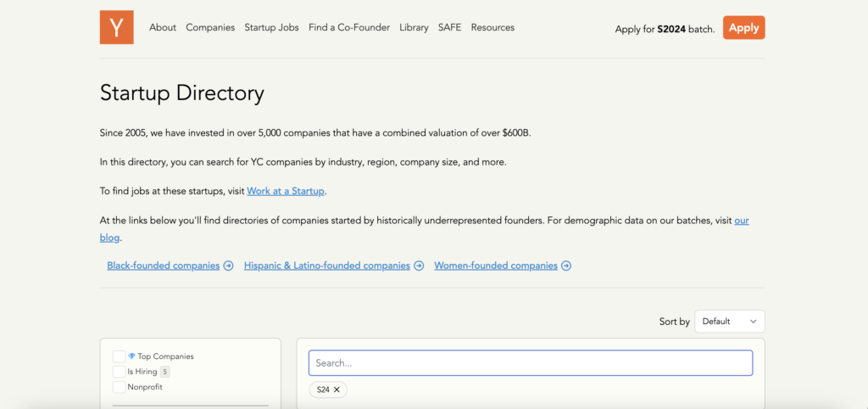Screen dimensions: 868x409
Task: Follow the Work at a Startup link
Action: [x=286, y=191]
